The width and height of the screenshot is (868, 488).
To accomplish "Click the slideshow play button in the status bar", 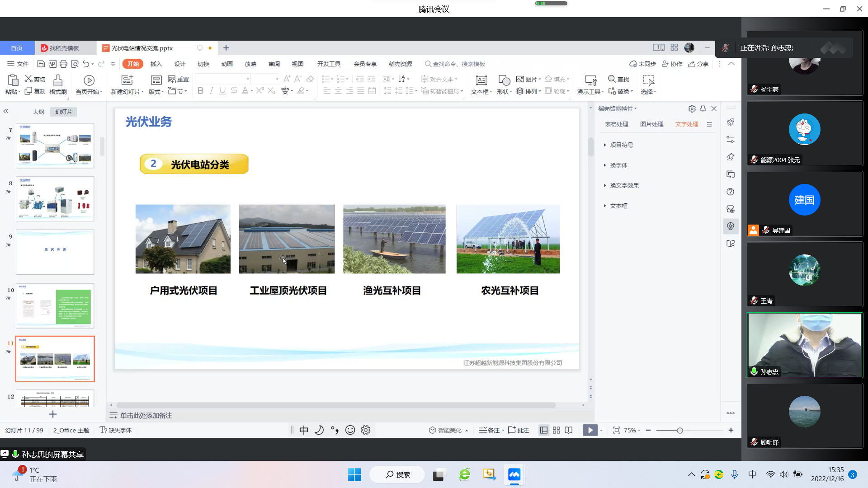I will coord(590,430).
